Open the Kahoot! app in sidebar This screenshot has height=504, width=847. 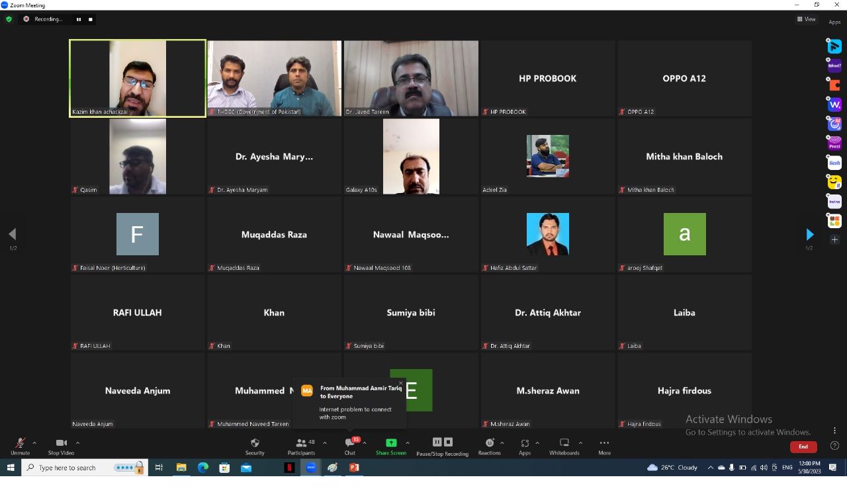pyautogui.click(x=834, y=65)
